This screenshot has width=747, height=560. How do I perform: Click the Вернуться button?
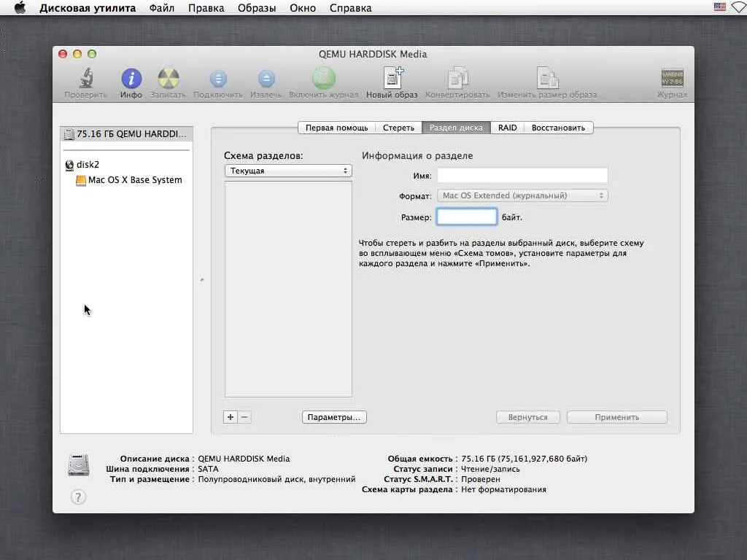[528, 417]
